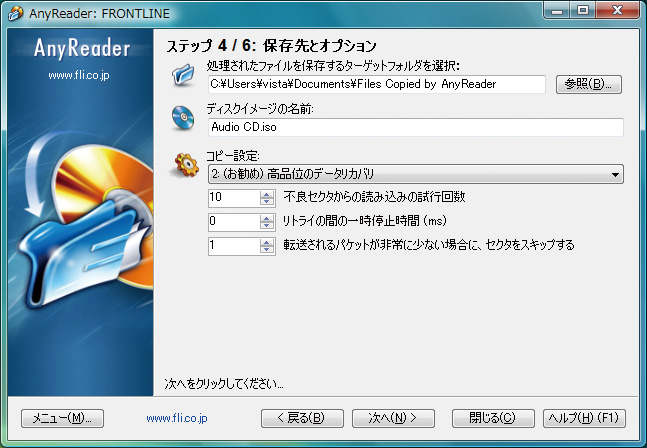Click the 閉じる(C) button
Viewport: 647px width, 448px height.
493,418
